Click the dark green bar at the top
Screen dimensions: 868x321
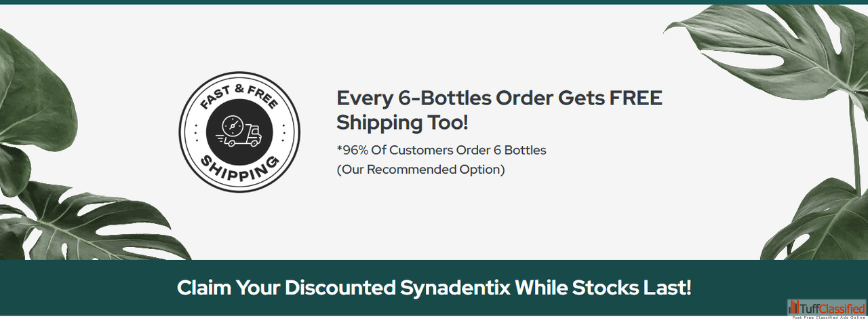pyautogui.click(x=434, y=2)
